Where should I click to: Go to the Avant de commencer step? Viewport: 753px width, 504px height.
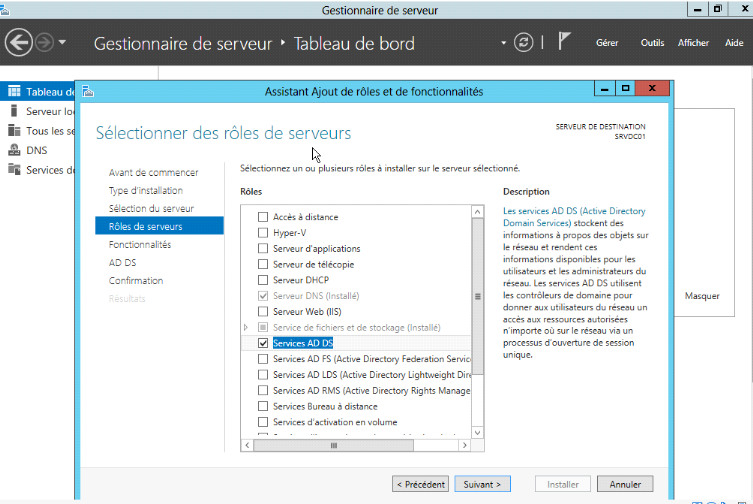[x=153, y=172]
